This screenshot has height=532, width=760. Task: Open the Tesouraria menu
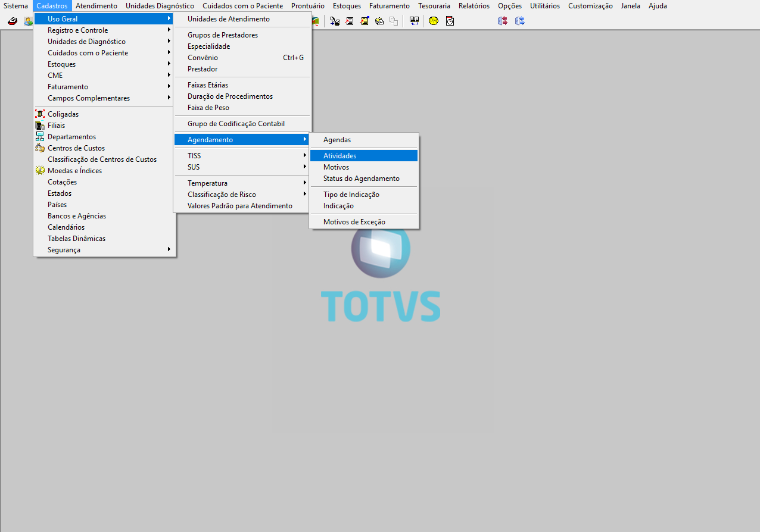(434, 6)
